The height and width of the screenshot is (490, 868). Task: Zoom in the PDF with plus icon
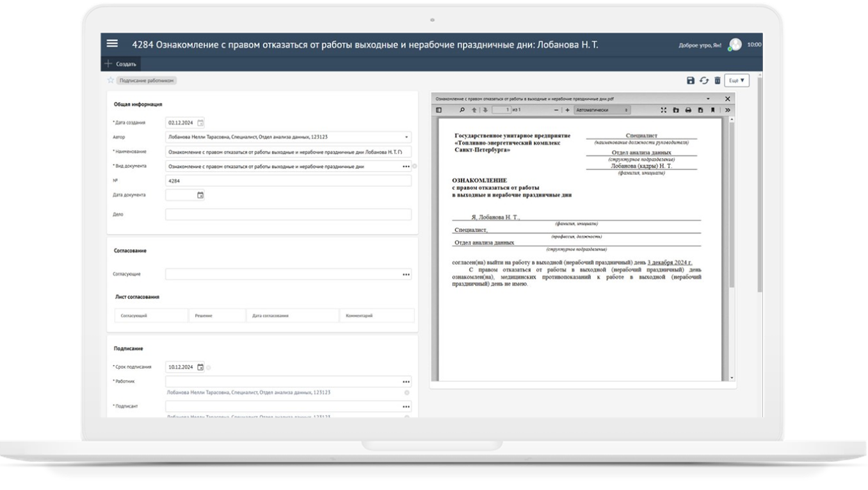click(x=567, y=110)
